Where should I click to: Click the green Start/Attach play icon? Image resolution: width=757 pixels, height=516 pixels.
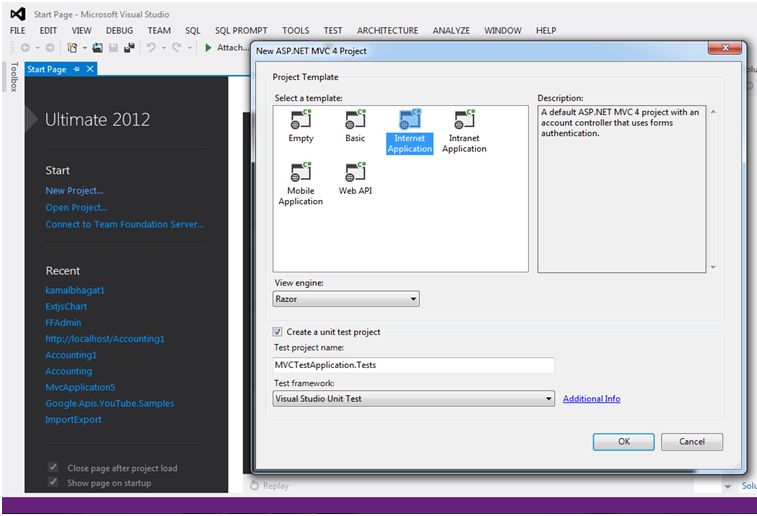[208, 47]
